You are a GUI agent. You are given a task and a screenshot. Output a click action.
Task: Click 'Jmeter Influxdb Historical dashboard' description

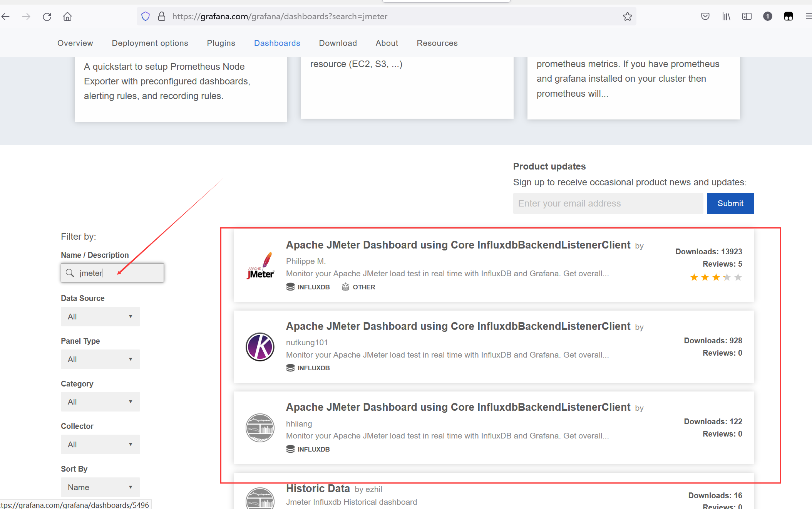coord(351,502)
